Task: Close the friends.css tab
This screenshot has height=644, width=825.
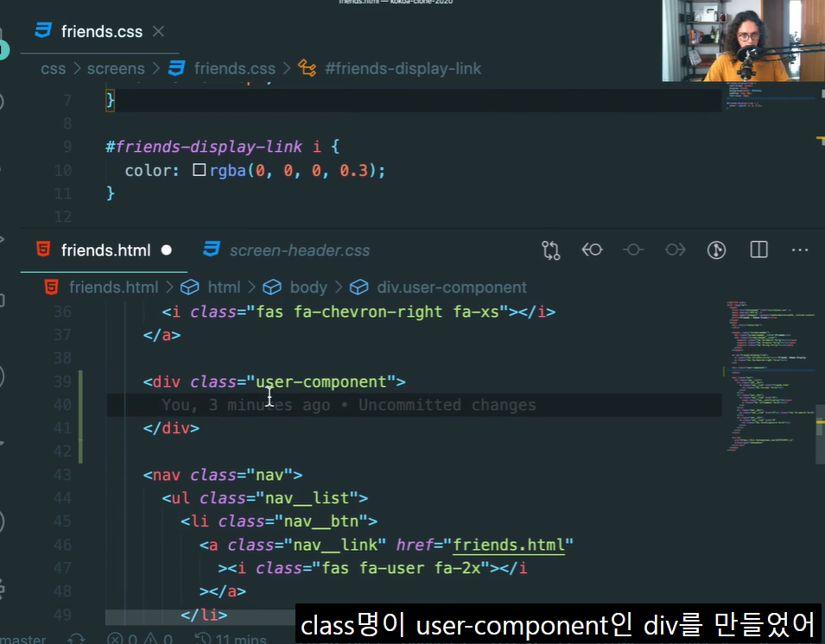Action: [158, 32]
